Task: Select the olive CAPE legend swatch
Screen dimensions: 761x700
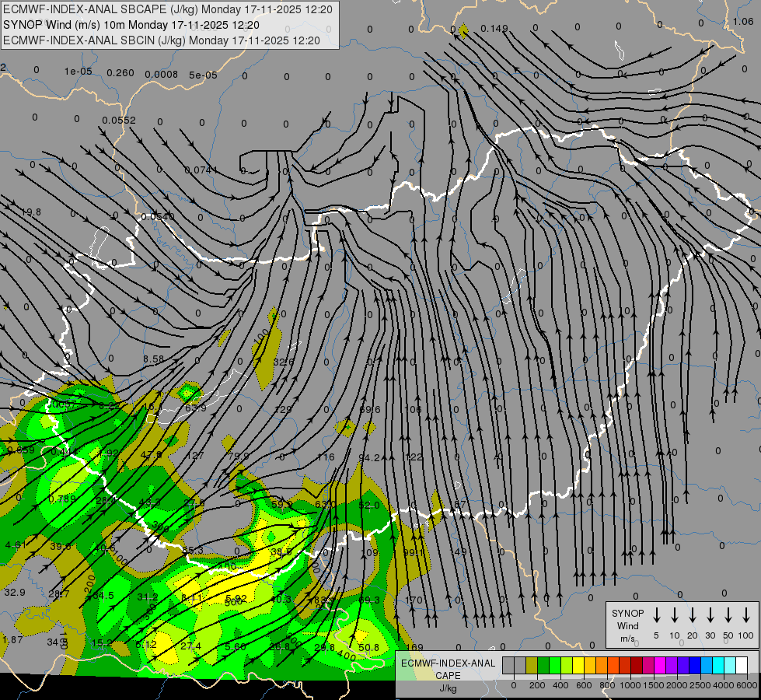Action: [x=532, y=666]
